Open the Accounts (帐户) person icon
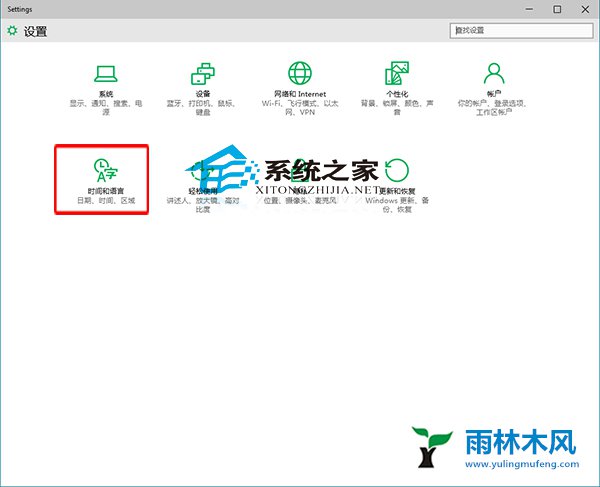Screen dimensions: 600x487 click(x=493, y=73)
